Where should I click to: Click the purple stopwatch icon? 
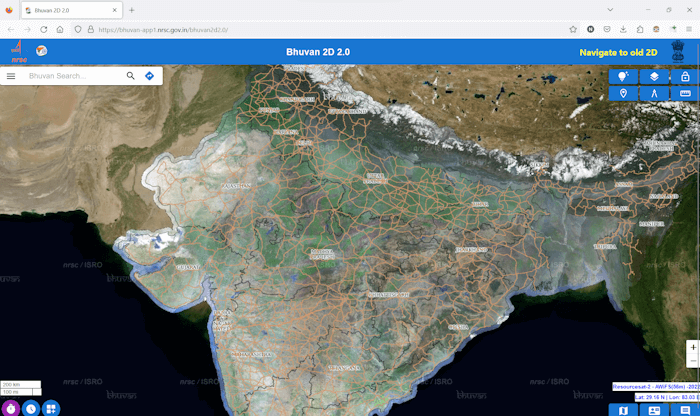pos(11,408)
